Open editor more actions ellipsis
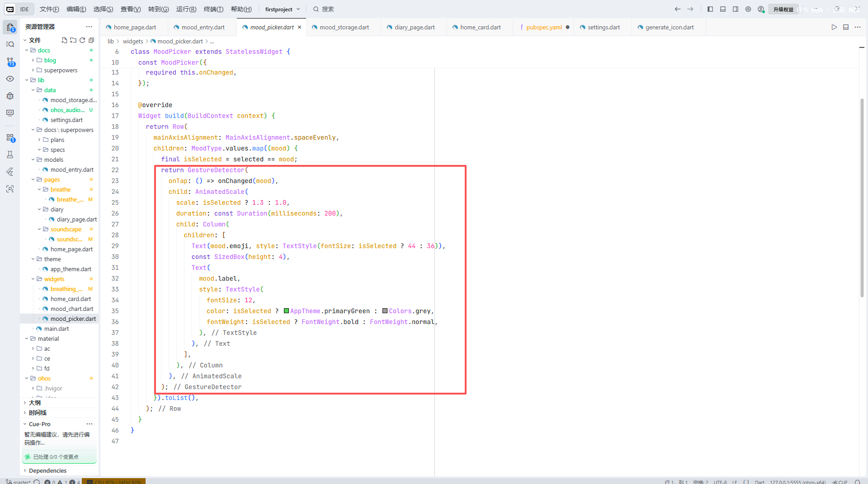The width and height of the screenshot is (868, 484). coord(858,27)
